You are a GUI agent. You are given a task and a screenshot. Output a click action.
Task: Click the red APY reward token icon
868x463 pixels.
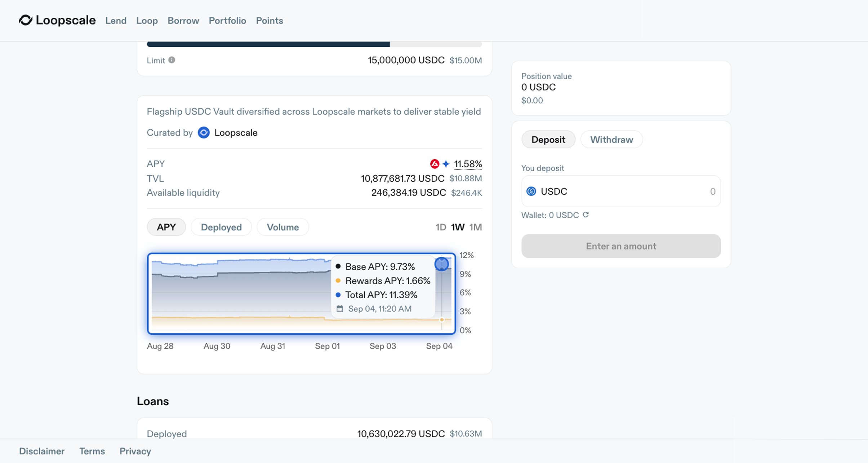coord(435,164)
